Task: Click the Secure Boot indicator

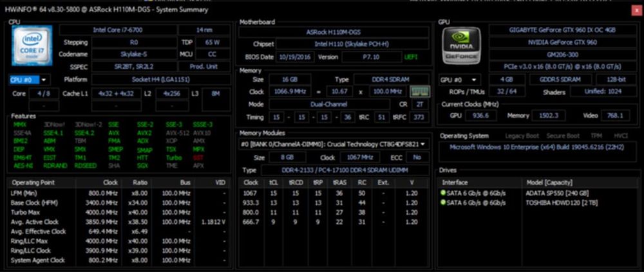Action: (562, 136)
